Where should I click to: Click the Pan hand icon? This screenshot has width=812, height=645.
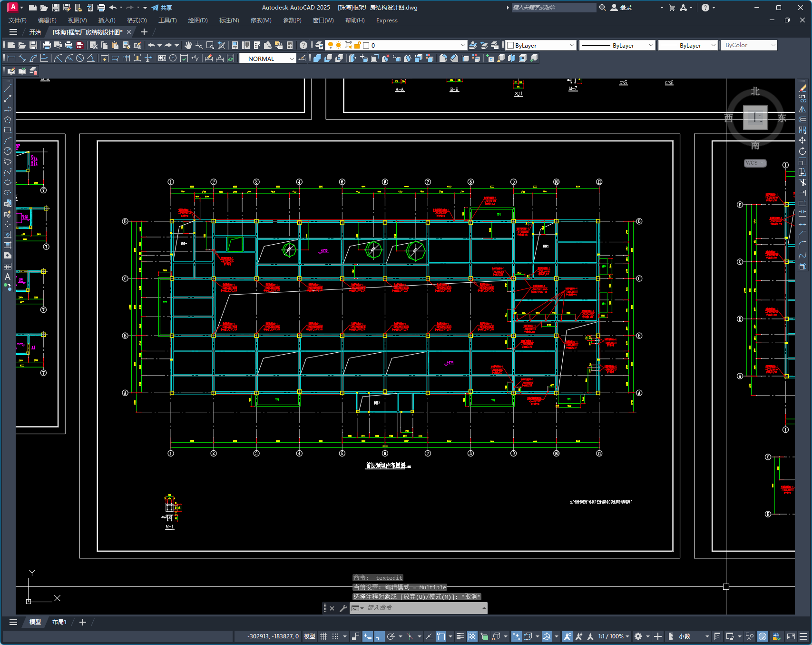point(188,45)
